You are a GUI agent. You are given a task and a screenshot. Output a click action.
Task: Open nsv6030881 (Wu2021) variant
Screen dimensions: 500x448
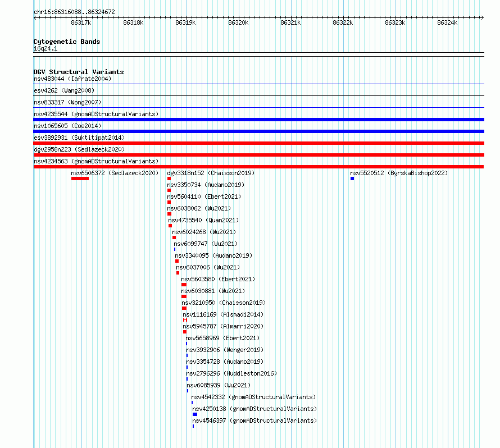pos(213,291)
